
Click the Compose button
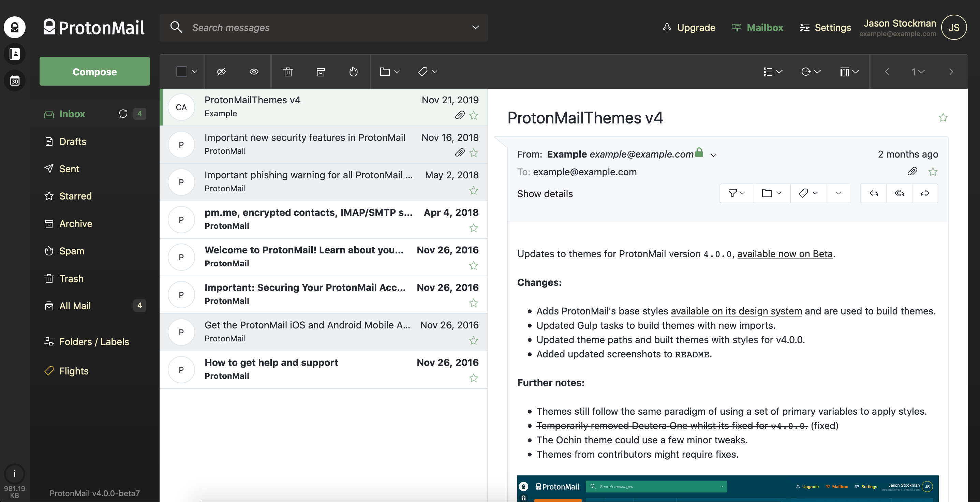click(x=94, y=72)
